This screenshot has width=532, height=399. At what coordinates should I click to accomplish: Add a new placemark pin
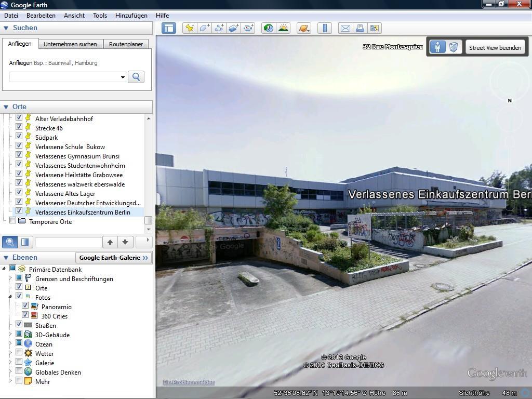(x=189, y=28)
